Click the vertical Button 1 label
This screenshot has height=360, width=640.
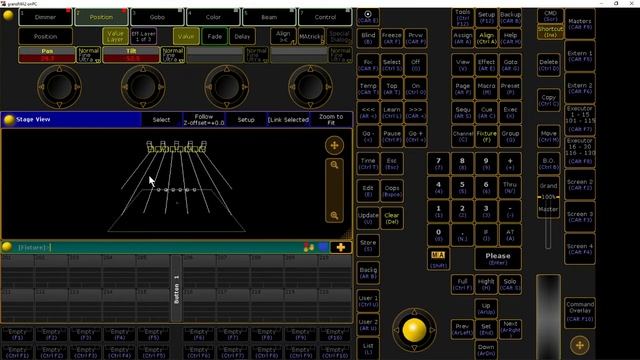[x=176, y=288]
